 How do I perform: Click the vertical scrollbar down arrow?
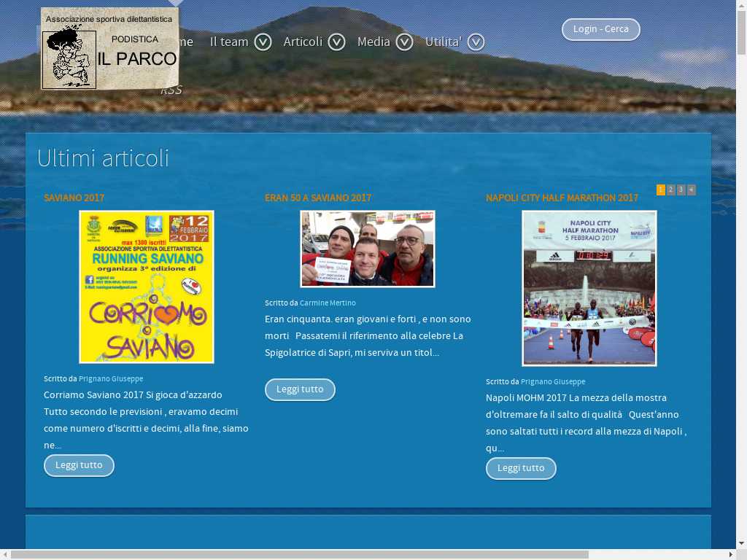(741, 543)
